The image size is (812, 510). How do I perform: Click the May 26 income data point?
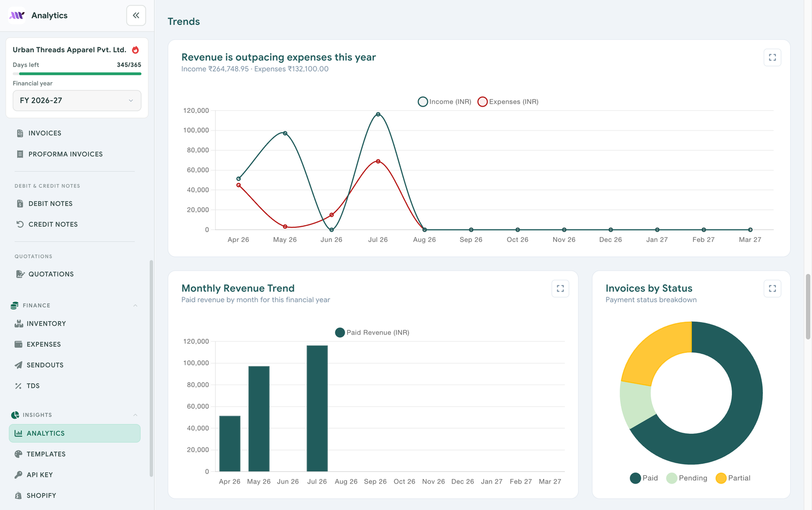coord(285,134)
